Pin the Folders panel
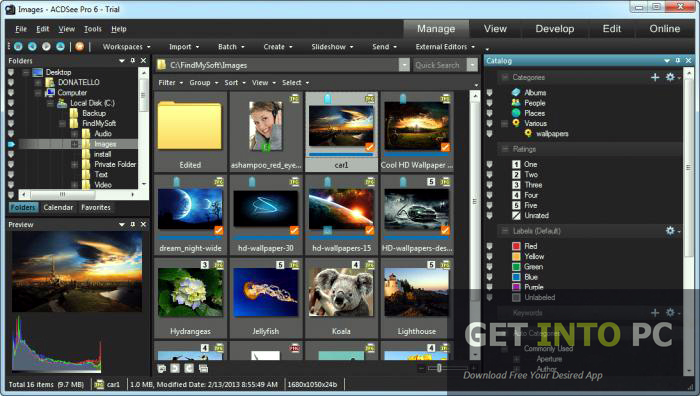The height and width of the screenshot is (396, 700). pyautogui.click(x=133, y=60)
